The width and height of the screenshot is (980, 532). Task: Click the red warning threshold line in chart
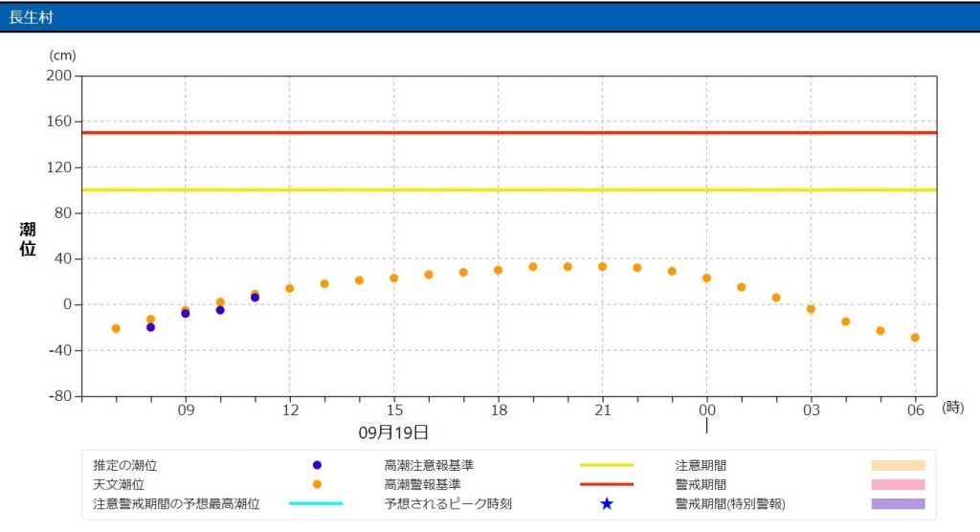tap(509, 133)
